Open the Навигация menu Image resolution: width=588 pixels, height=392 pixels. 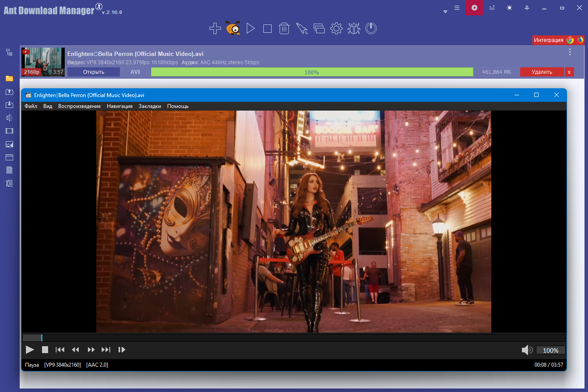pyautogui.click(x=119, y=106)
